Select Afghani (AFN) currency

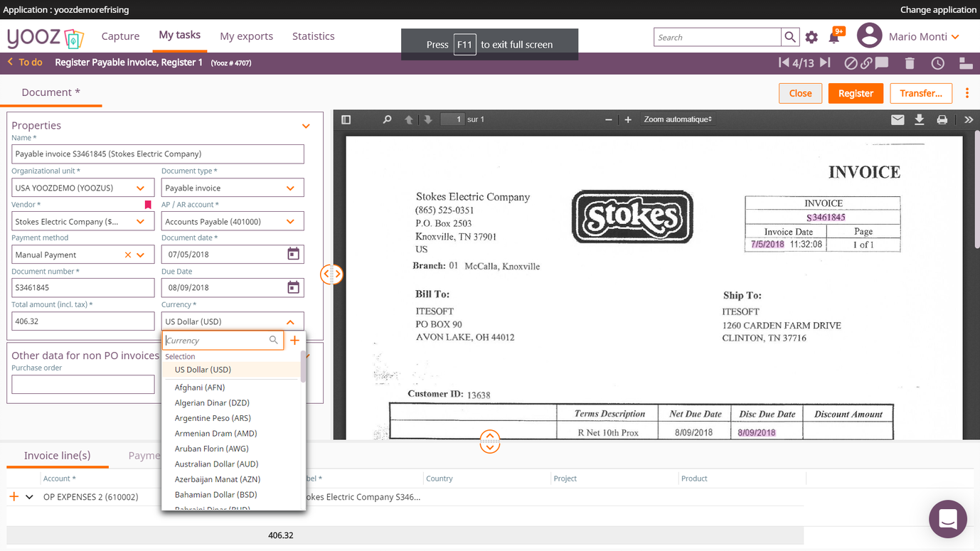click(x=231, y=387)
